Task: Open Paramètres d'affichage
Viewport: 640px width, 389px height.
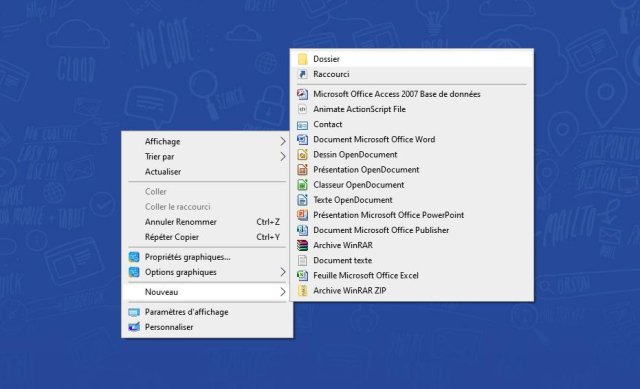Action: [x=207, y=312]
